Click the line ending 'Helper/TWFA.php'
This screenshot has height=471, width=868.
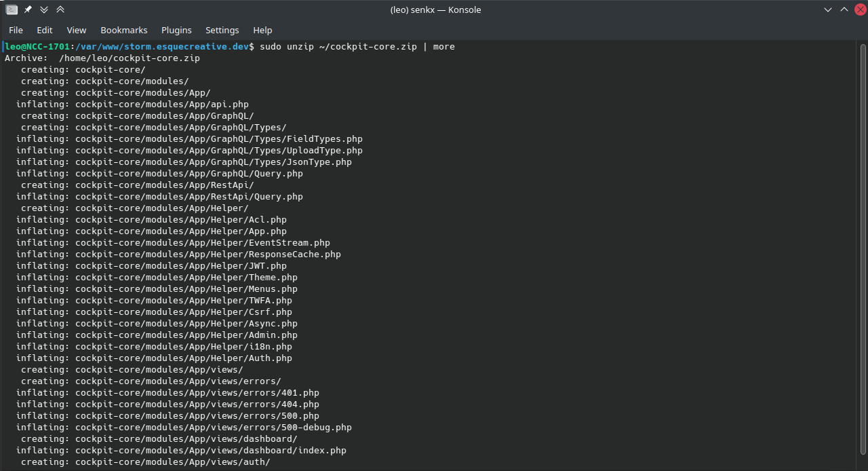pos(154,301)
